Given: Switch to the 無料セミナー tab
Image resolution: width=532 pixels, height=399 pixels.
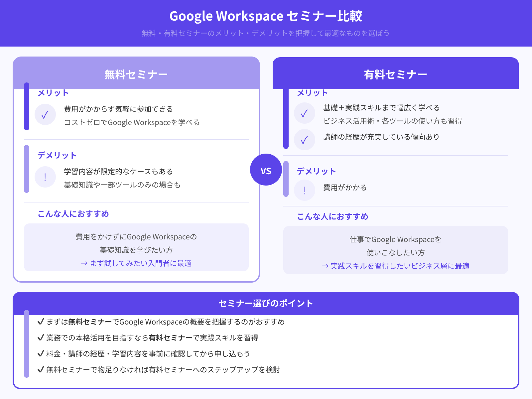Looking at the screenshot, I should coord(136,74).
